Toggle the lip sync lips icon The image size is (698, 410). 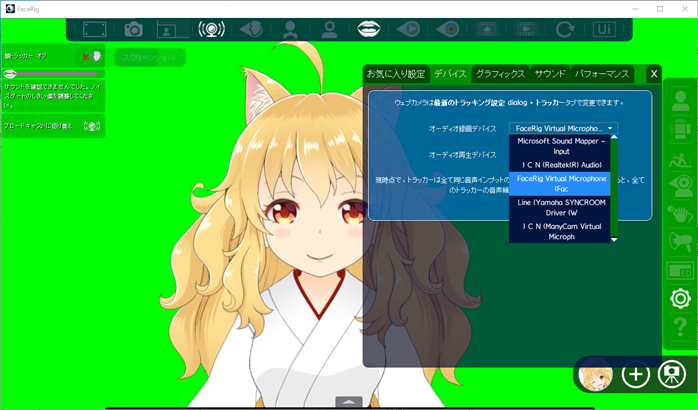click(369, 29)
